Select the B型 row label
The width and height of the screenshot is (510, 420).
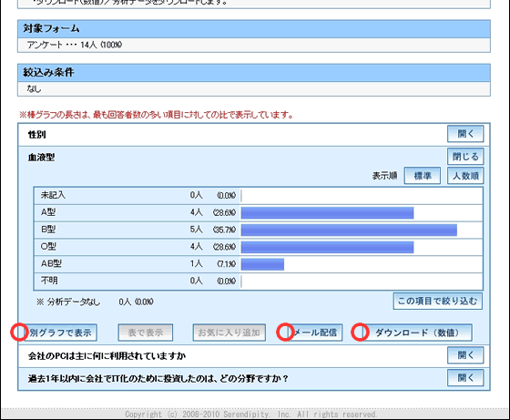point(48,230)
